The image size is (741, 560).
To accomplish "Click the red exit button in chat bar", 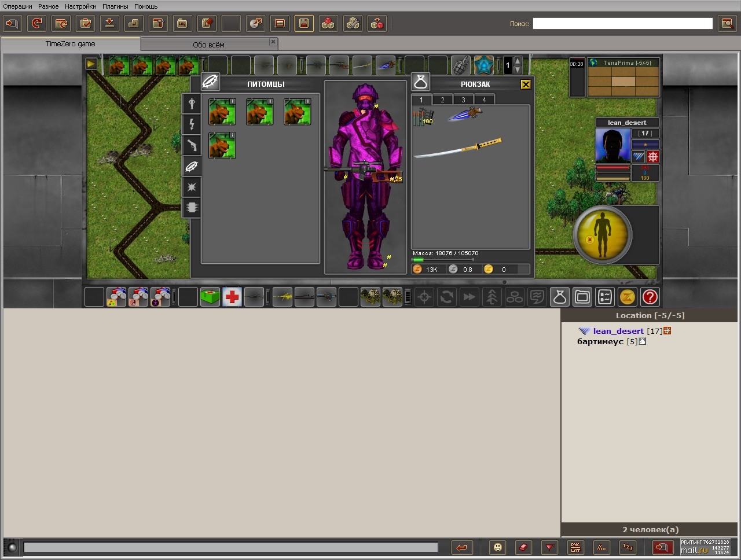I will 663,547.
